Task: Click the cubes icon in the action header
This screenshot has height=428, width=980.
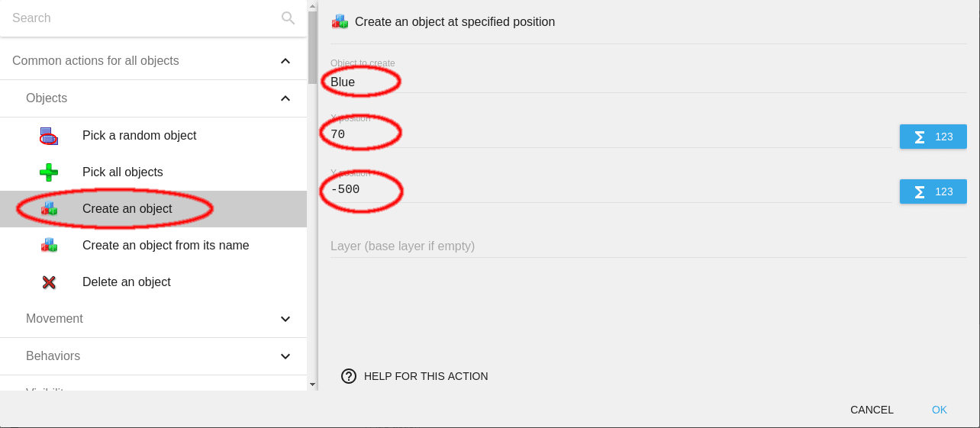Action: pos(340,22)
